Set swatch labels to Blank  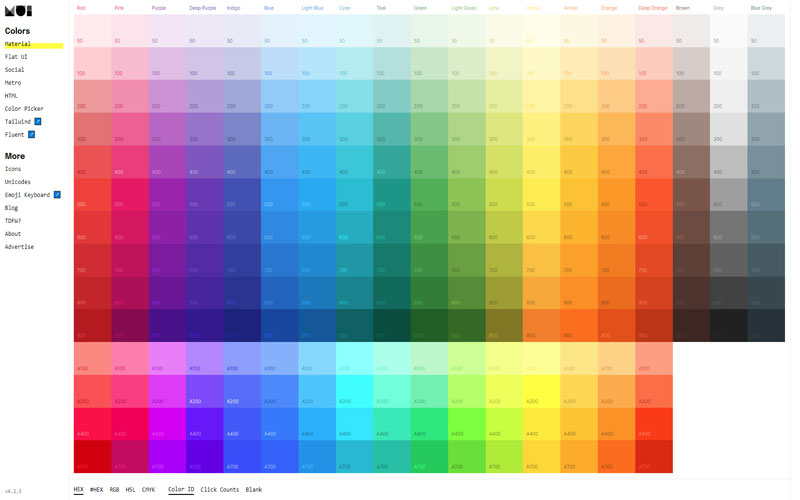point(254,489)
